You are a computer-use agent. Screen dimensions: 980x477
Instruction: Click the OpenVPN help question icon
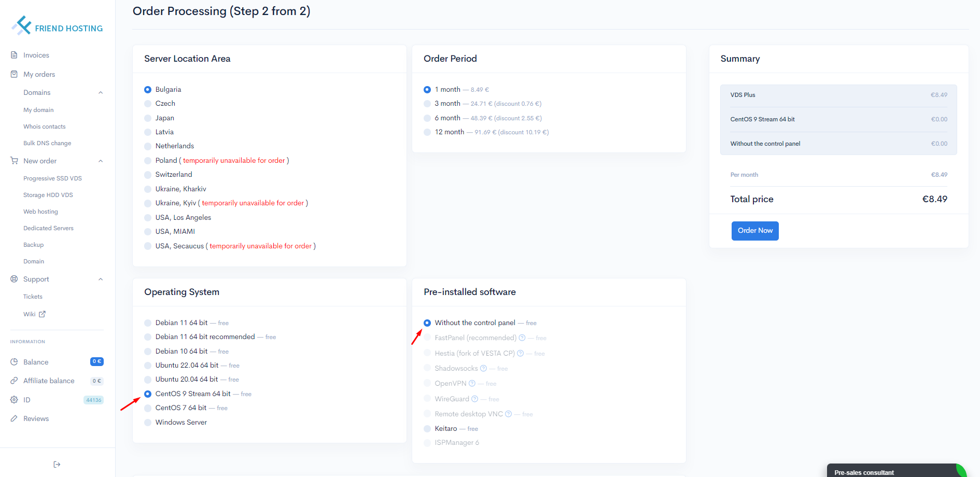click(x=472, y=384)
